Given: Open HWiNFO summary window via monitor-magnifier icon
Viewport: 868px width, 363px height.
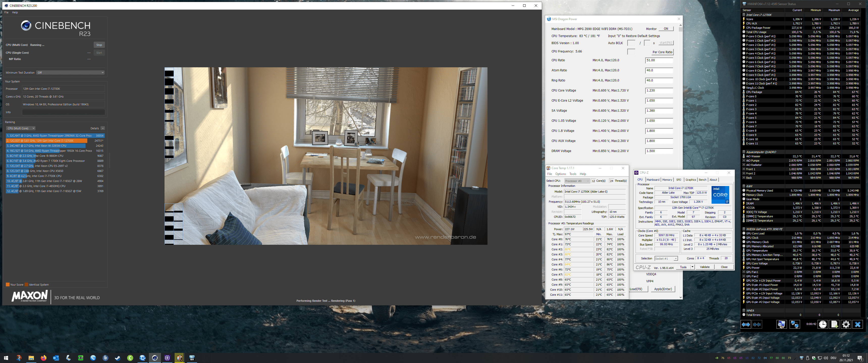Looking at the screenshot, I should (x=781, y=324).
